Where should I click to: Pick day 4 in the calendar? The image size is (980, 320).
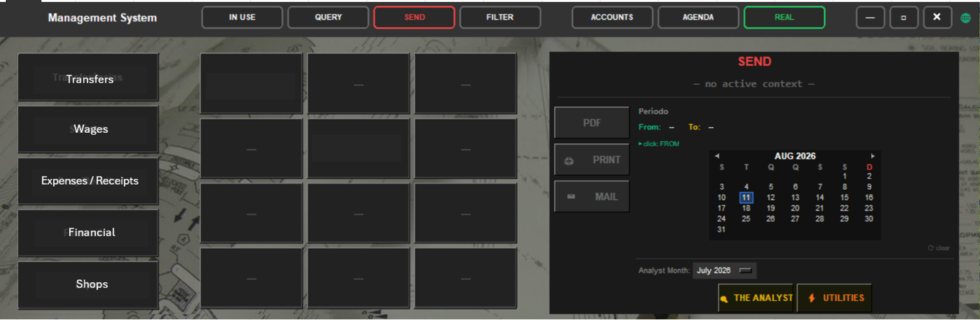click(x=746, y=187)
